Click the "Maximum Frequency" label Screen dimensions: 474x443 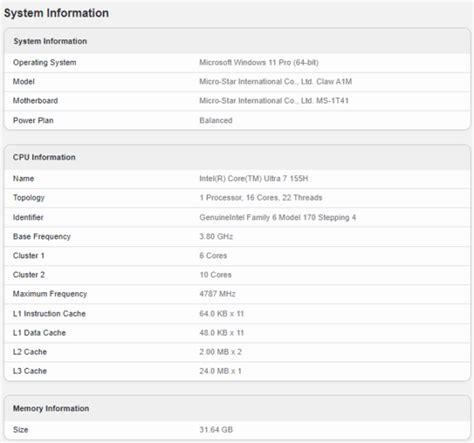50,294
